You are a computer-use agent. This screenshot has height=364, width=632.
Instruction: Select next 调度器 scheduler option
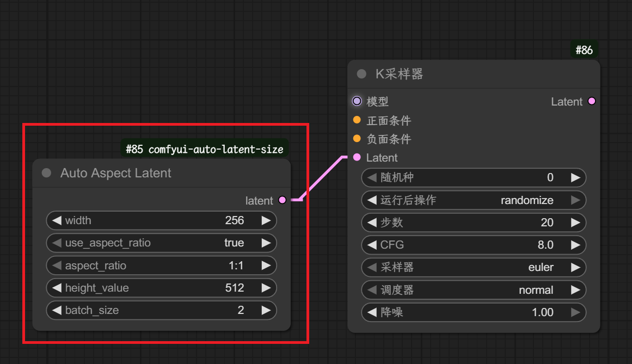[575, 290]
